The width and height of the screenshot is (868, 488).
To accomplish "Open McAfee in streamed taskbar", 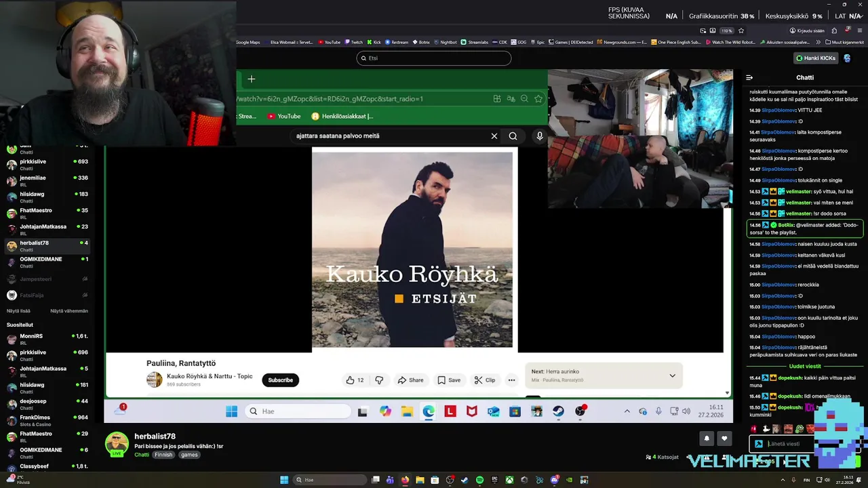I will pyautogui.click(x=471, y=411).
